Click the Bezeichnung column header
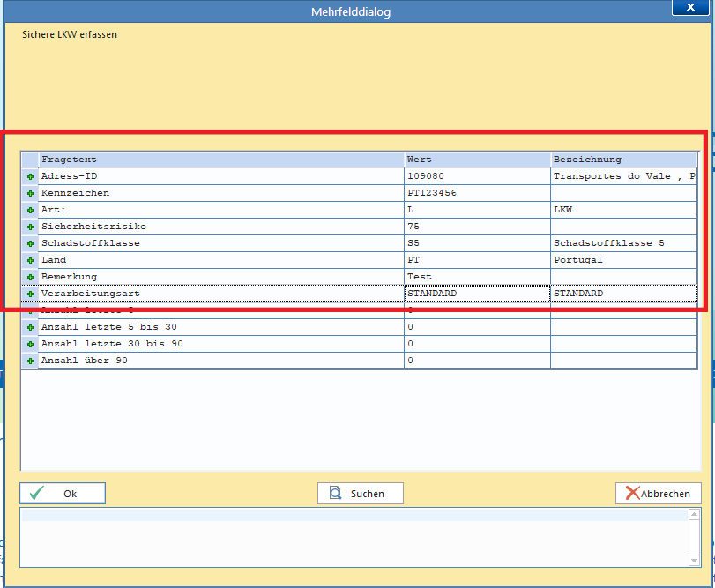 624,160
